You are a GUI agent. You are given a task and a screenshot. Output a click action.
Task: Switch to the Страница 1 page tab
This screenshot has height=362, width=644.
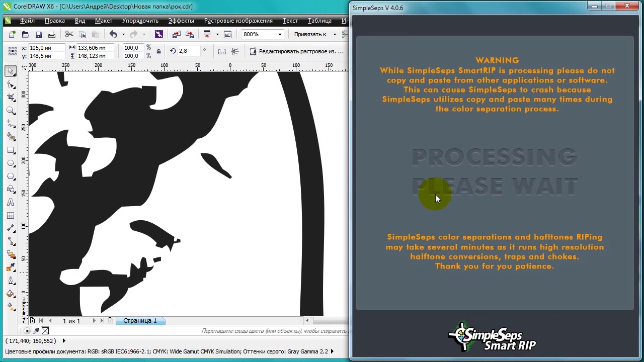[140, 321]
